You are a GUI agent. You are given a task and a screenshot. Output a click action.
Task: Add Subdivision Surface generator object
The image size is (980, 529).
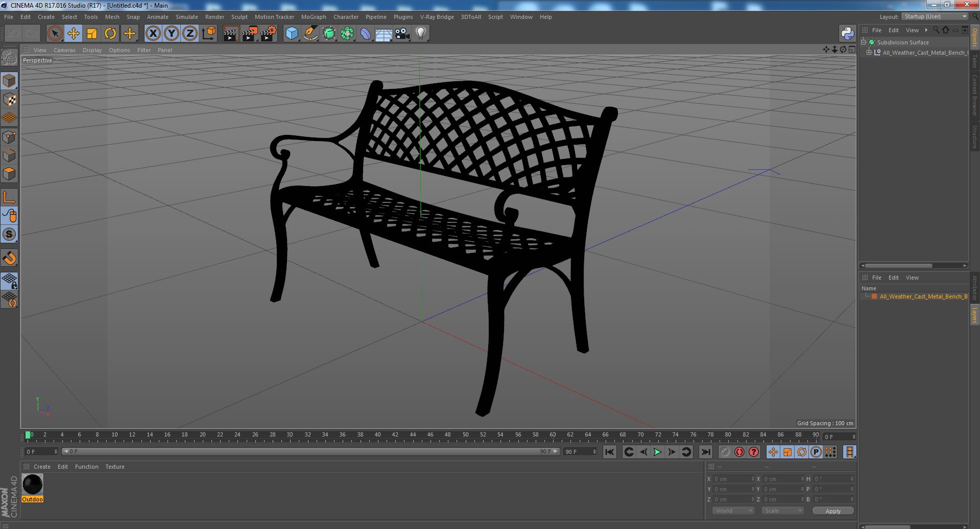(329, 34)
